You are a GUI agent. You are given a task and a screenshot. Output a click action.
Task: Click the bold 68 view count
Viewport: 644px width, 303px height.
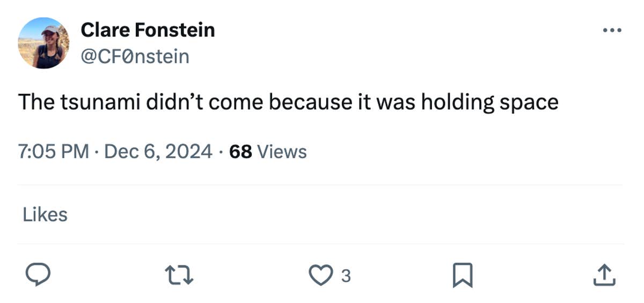pyautogui.click(x=240, y=152)
